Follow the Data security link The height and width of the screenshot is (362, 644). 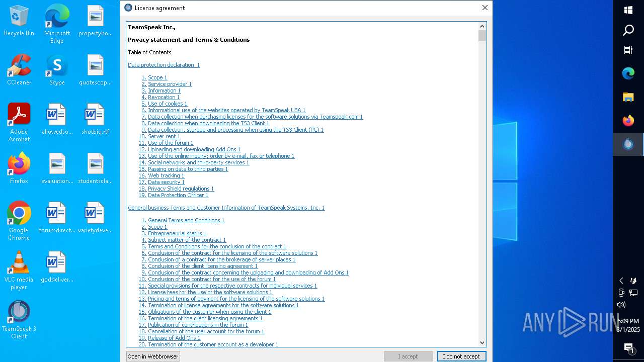[x=166, y=182]
